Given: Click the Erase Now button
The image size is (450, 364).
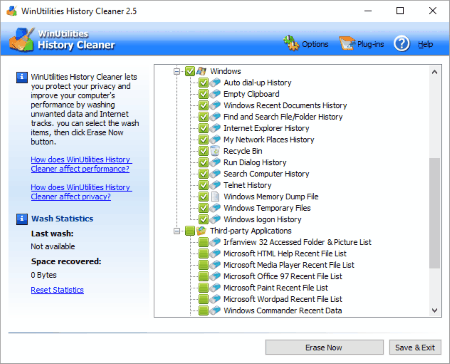Looking at the screenshot, I should tap(324, 347).
